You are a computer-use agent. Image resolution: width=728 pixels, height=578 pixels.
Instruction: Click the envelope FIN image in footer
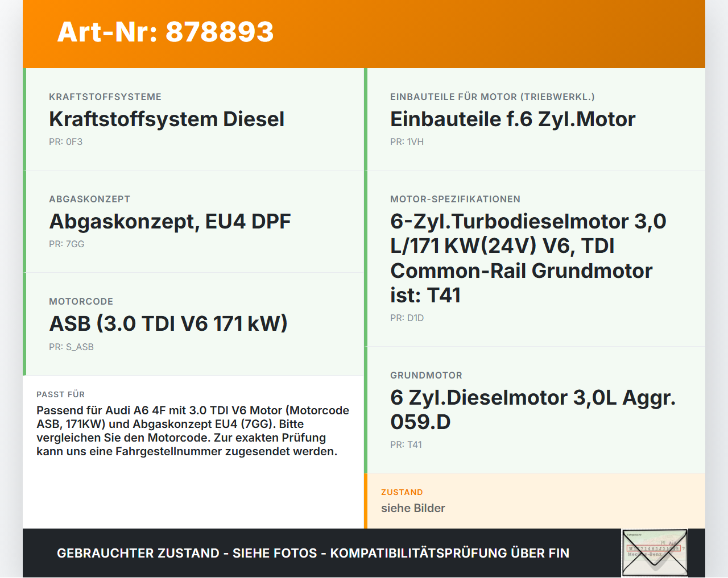tap(655, 553)
